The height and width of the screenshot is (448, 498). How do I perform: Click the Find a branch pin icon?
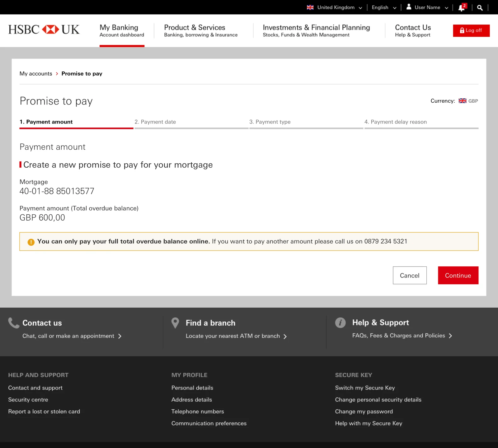[x=175, y=323]
